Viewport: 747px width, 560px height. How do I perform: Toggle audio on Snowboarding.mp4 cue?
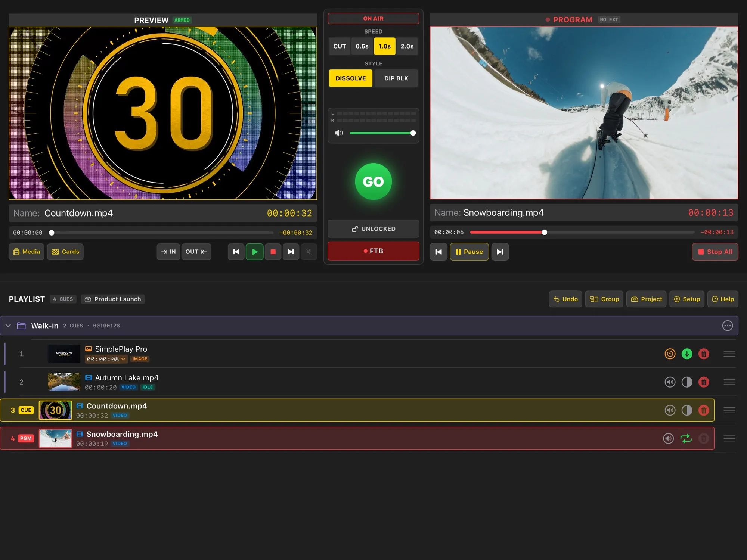click(x=669, y=438)
